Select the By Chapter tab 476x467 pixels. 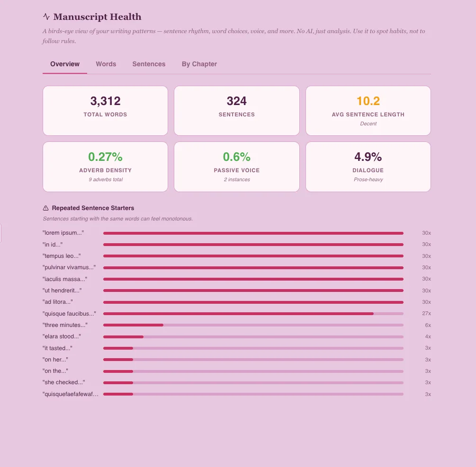(199, 64)
